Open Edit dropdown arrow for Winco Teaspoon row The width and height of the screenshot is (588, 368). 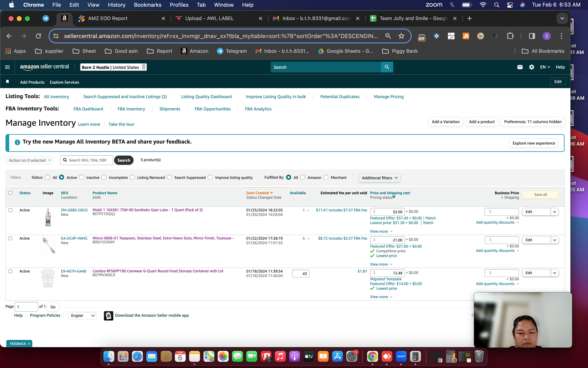(x=555, y=240)
